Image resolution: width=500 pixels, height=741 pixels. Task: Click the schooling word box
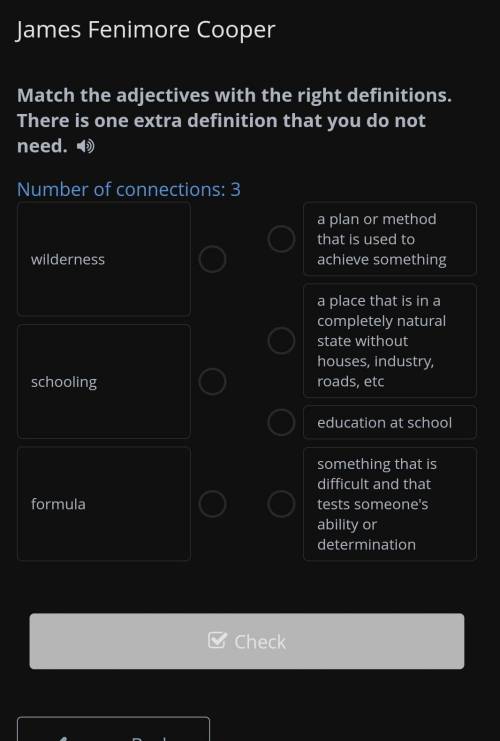tap(104, 381)
